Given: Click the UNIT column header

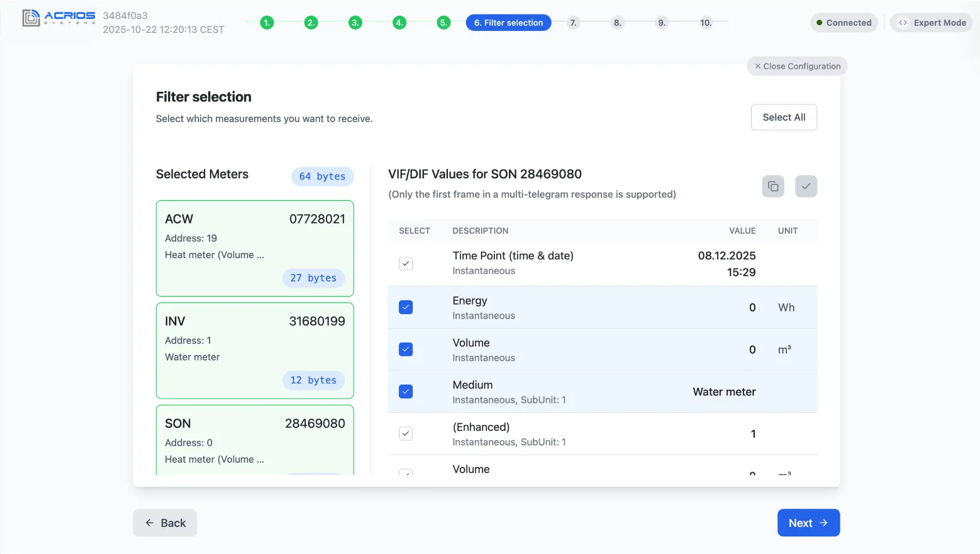Looking at the screenshot, I should pyautogui.click(x=788, y=231).
